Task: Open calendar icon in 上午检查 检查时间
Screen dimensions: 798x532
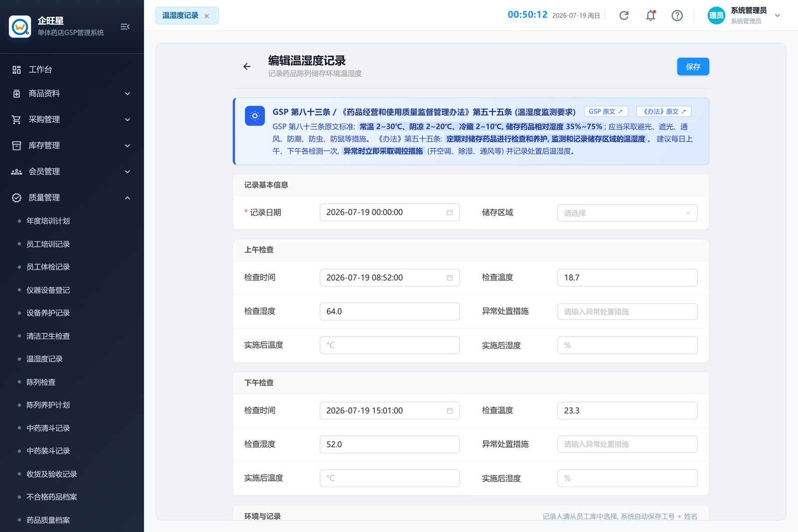Action: click(x=449, y=278)
